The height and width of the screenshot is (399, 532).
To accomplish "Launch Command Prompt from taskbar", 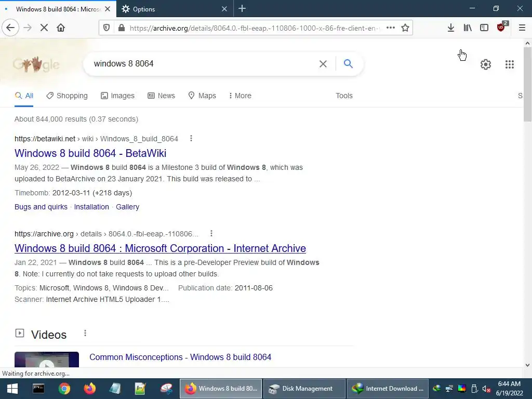I will (38, 389).
